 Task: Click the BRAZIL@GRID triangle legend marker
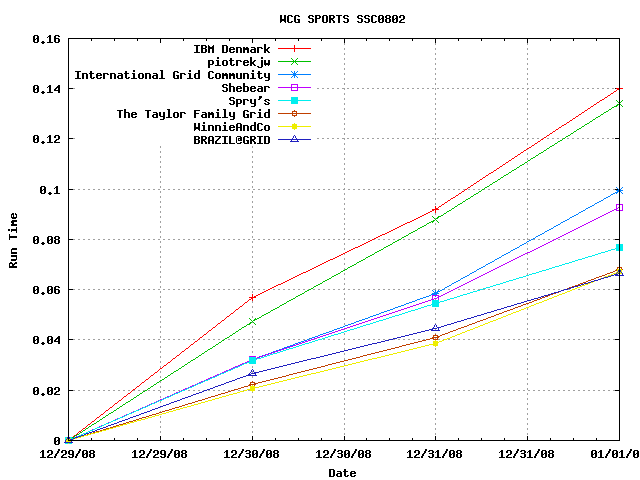pyautogui.click(x=293, y=140)
